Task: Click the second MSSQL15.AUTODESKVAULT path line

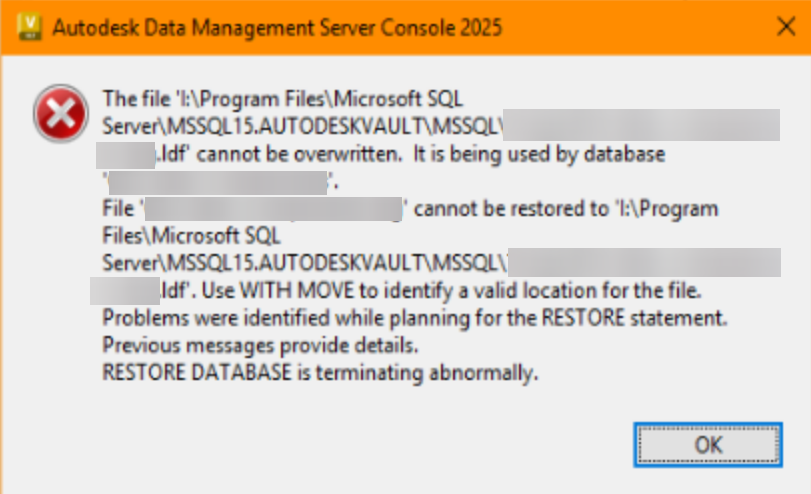Action: [300, 263]
